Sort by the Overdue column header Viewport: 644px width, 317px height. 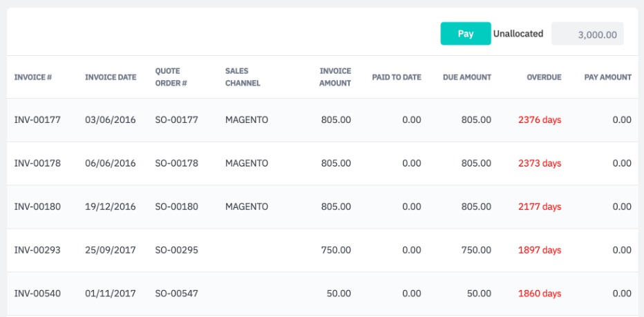pyautogui.click(x=544, y=77)
